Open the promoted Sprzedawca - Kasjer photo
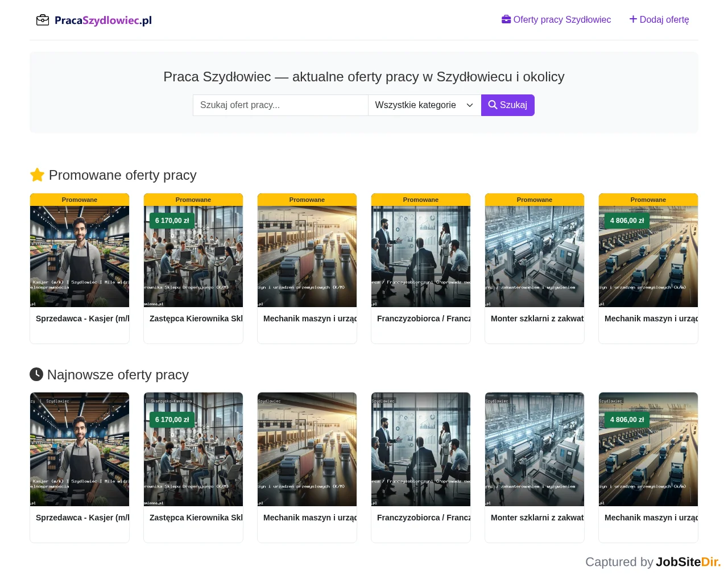Viewport: 728px width, 579px height. click(80, 257)
